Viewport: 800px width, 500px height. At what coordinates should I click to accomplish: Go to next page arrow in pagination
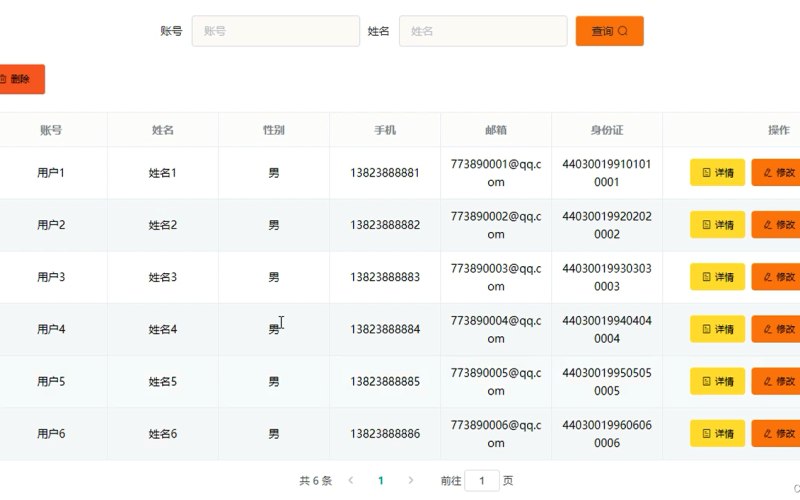[x=411, y=480]
